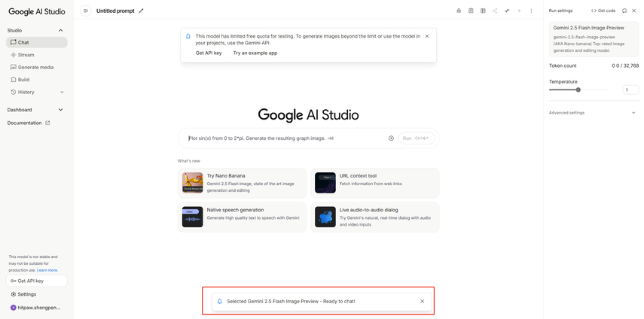Click Get API key in the sidebar

(37, 281)
